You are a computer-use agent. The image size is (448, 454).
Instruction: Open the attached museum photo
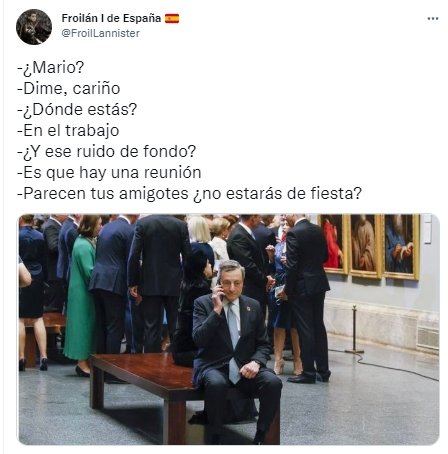[x=229, y=329]
